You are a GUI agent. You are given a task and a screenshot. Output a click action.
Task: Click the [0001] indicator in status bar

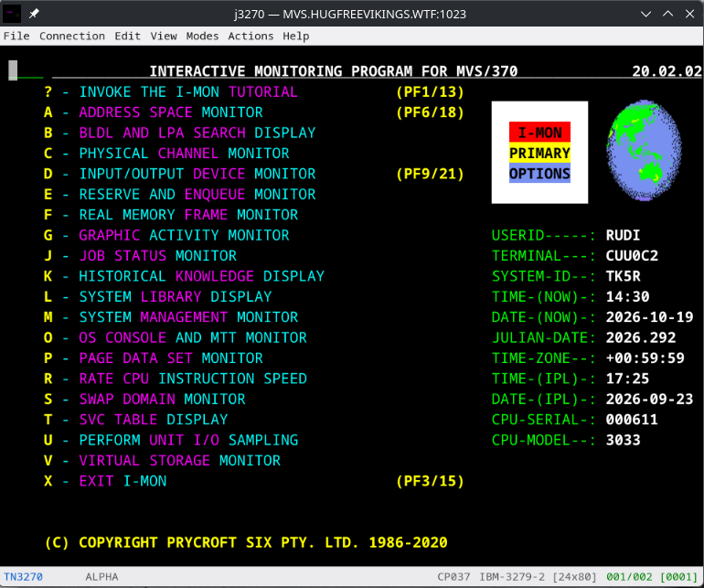point(678,577)
